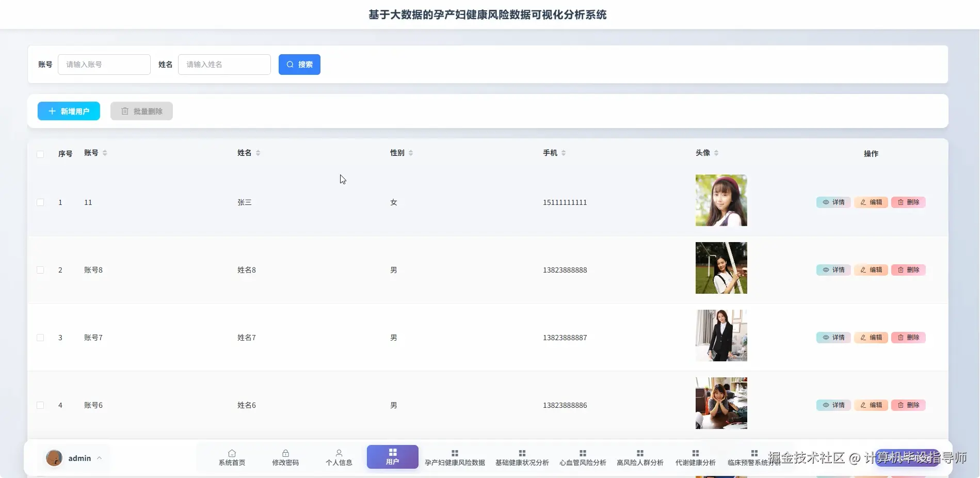The image size is (980, 478).
Task: Sort table by 性别 column arrows
Action: 411,153
